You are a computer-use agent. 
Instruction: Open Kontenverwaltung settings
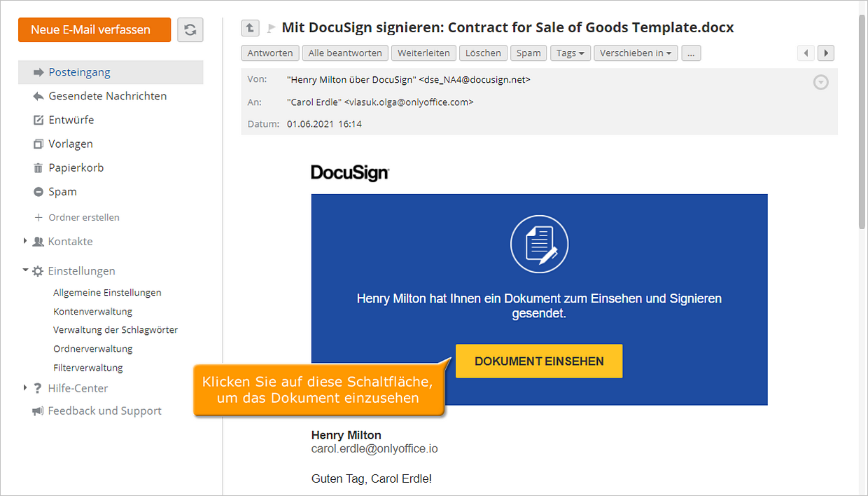(x=92, y=311)
